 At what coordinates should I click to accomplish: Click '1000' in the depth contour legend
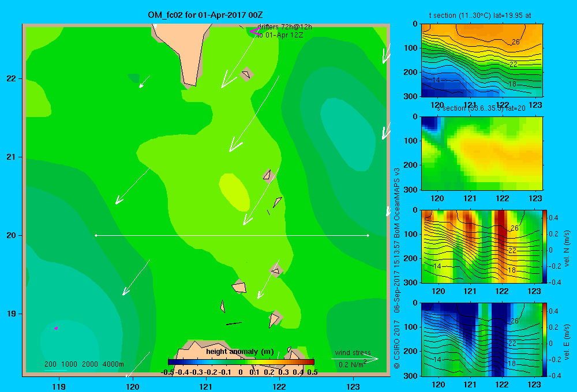pos(69,364)
